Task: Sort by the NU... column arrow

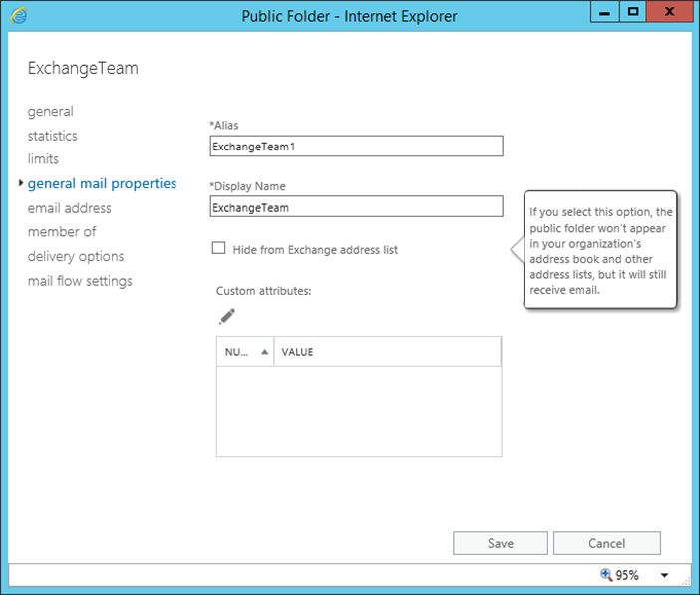Action: click(264, 352)
